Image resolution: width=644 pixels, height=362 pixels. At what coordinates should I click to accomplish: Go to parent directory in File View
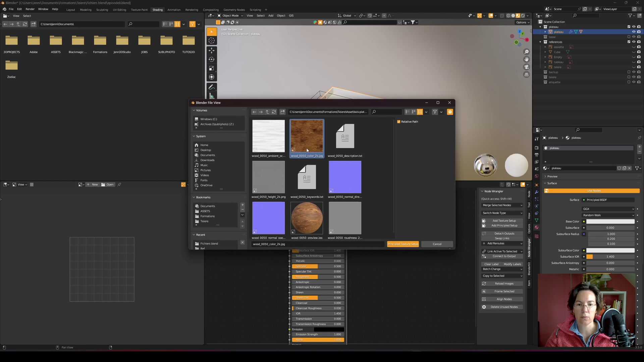pos(267,112)
